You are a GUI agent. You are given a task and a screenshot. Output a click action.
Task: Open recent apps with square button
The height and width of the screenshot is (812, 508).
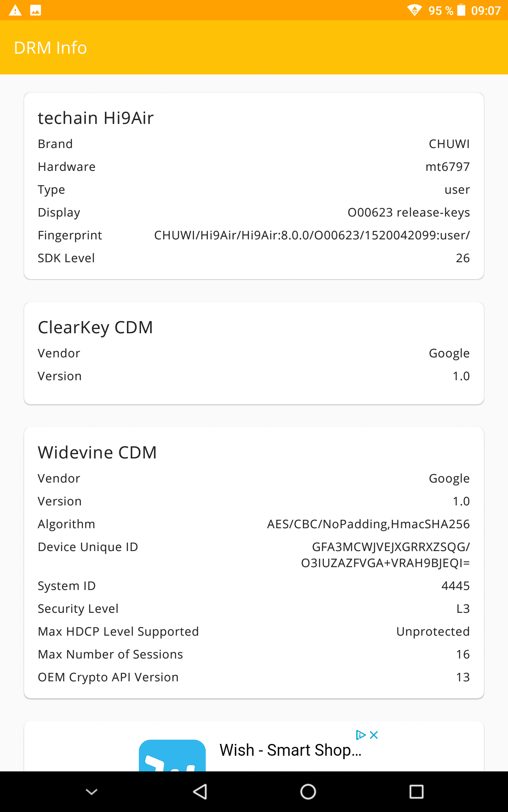(417, 792)
